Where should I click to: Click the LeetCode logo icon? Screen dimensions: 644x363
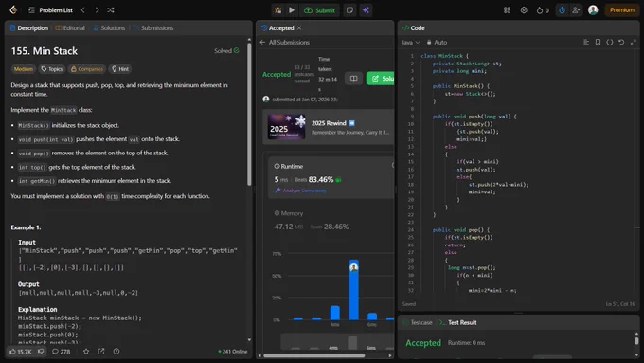click(13, 9)
